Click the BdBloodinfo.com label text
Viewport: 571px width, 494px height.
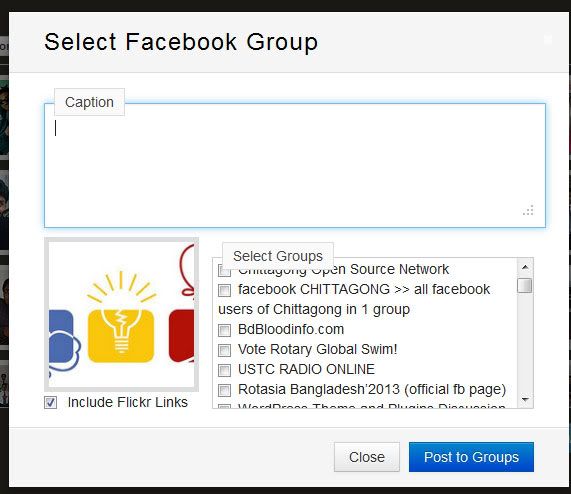(x=291, y=329)
